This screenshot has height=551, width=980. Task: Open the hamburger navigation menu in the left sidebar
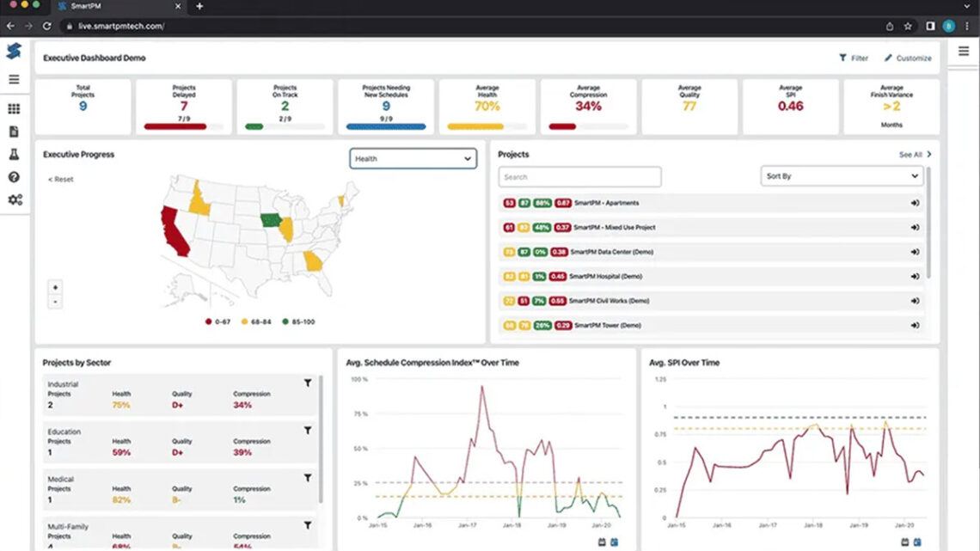point(14,79)
